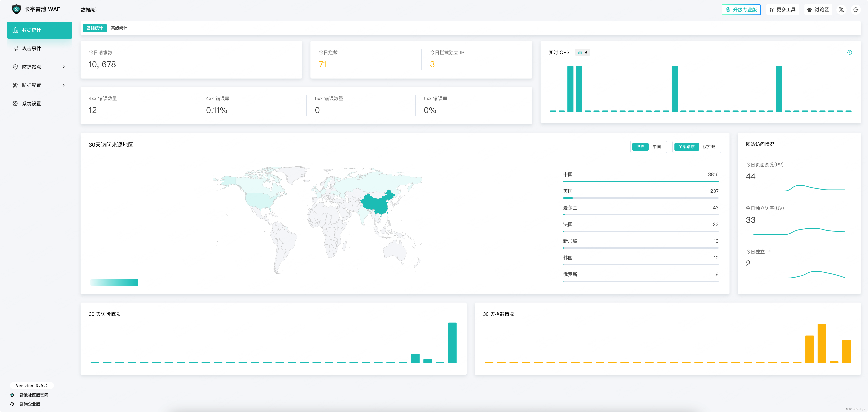The image size is (868, 412).
Task: Click the protected sites shield icon
Action: 15,67
